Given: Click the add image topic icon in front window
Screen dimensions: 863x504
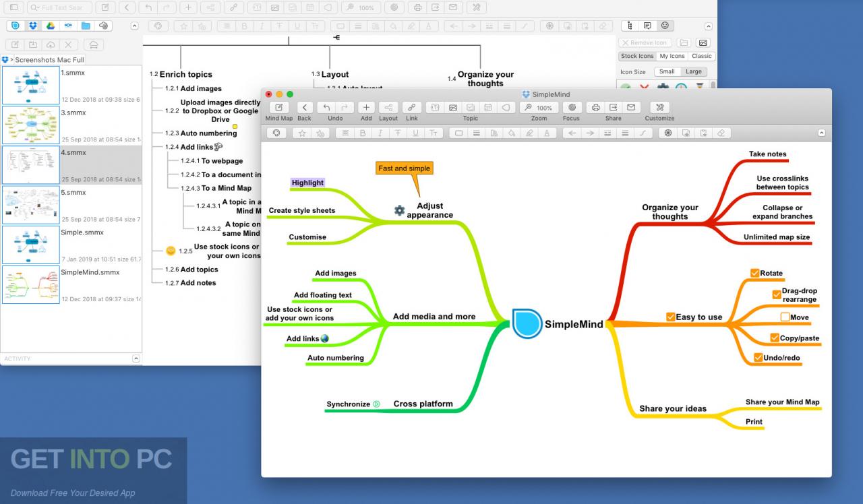Looking at the screenshot, I should point(453,107).
